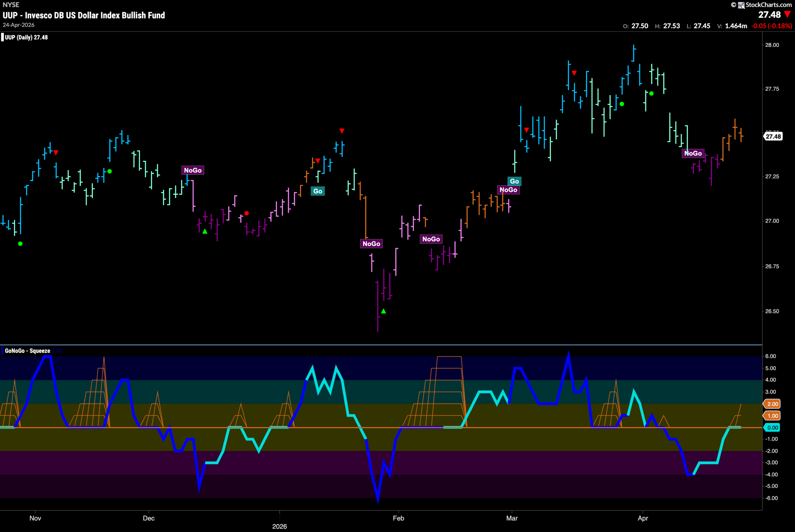Click the volume value 1.464m
Image resolution: width=795 pixels, height=532 pixels.
pos(736,26)
